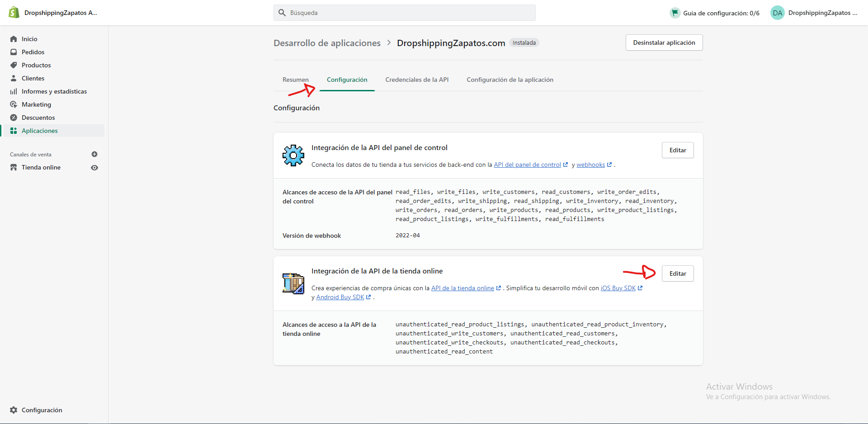Viewport: 868px width, 424px height.
Task: Focus the Búsqueda search field
Action: 404,13
